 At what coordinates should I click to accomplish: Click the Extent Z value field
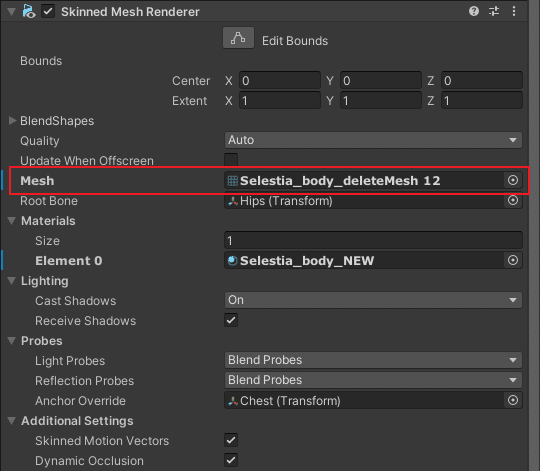[x=482, y=101]
